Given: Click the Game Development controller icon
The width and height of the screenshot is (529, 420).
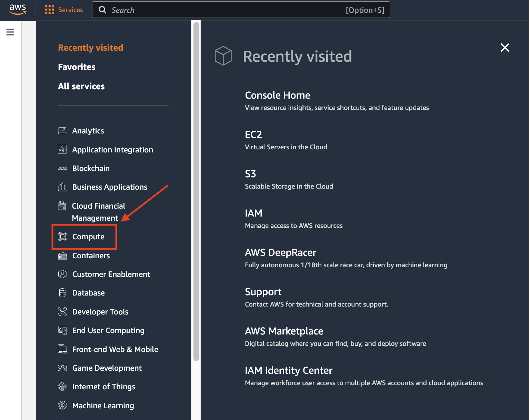Looking at the screenshot, I should click(x=62, y=368).
